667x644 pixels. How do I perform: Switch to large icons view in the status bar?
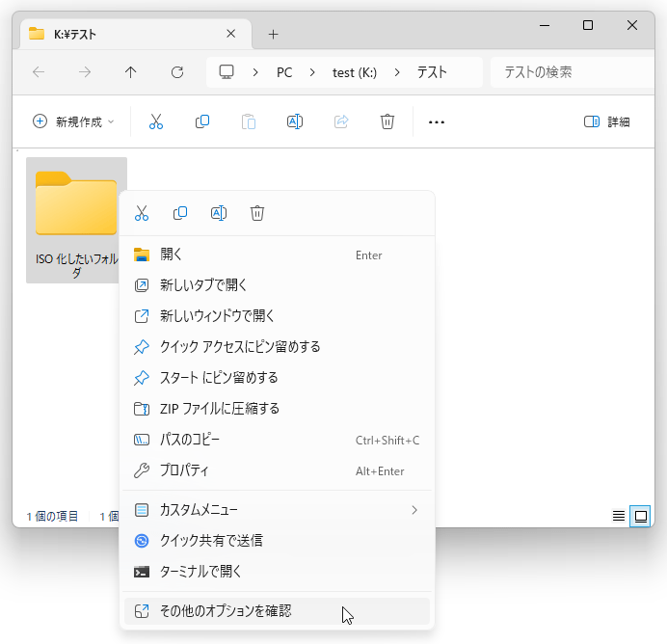(x=641, y=517)
